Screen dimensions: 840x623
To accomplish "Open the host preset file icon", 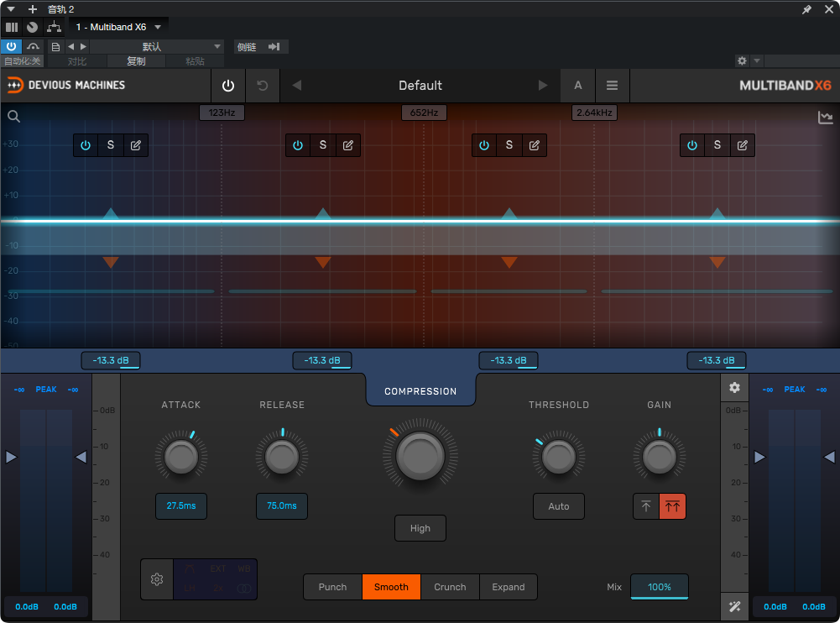I will click(55, 47).
